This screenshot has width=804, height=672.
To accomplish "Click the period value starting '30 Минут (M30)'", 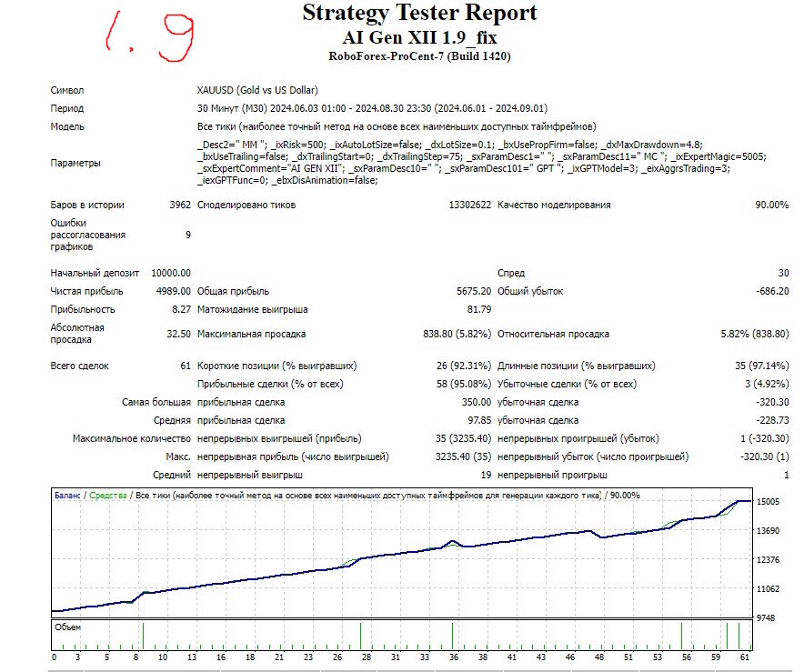I will (x=372, y=109).
